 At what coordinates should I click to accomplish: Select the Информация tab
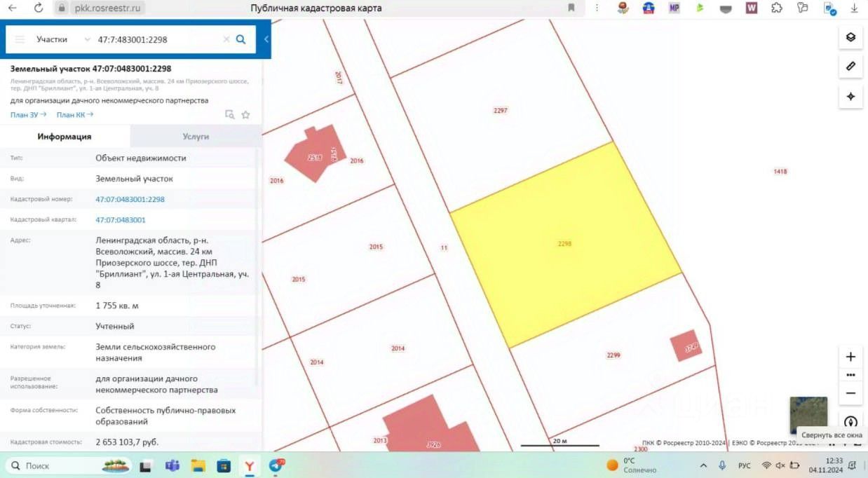[65, 137]
